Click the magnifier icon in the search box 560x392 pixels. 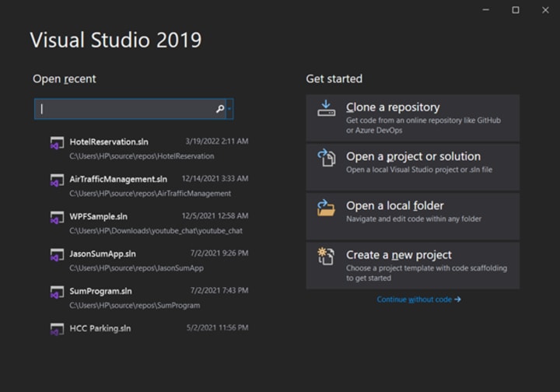point(220,110)
